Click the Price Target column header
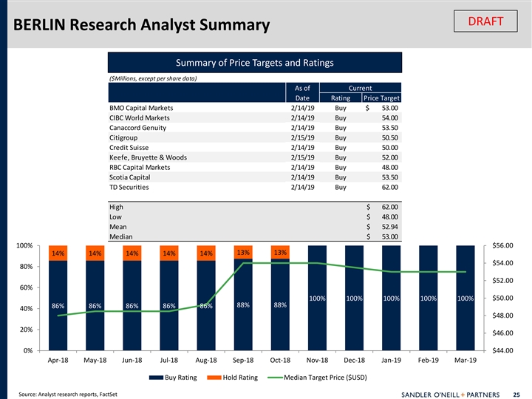 [381, 98]
